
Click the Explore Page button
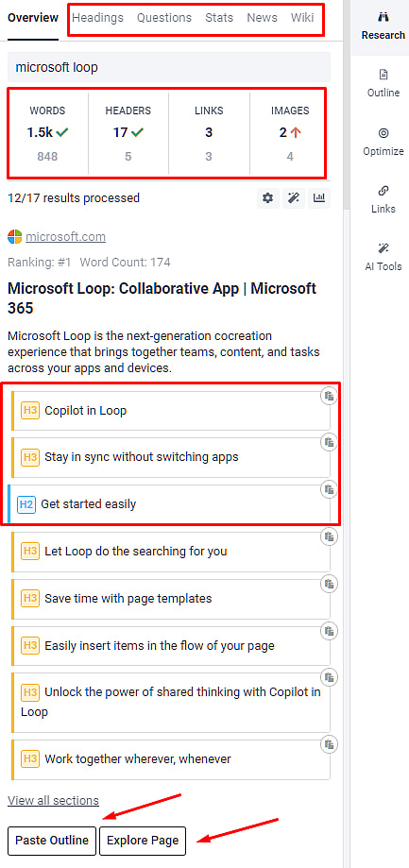[143, 841]
